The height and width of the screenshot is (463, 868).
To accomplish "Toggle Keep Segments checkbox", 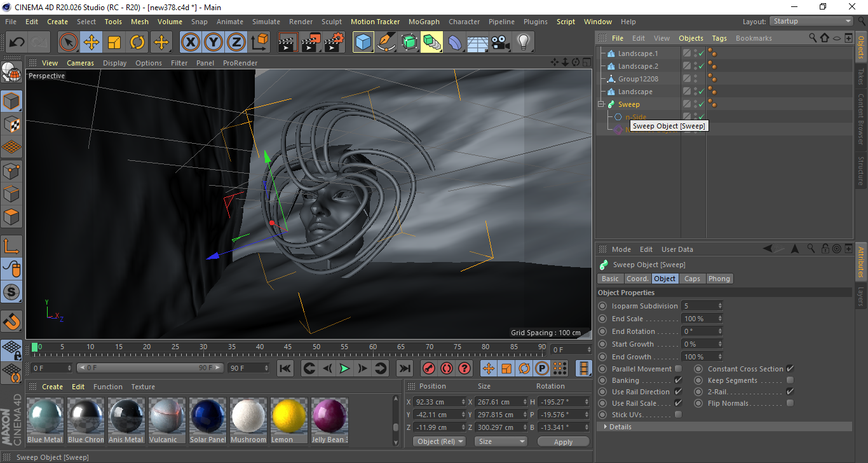I will (790, 380).
